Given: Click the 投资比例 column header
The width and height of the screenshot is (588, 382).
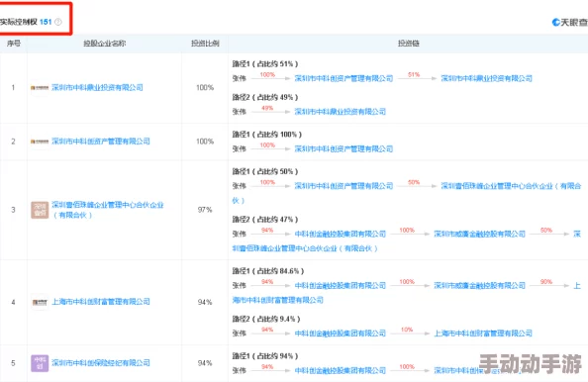Looking at the screenshot, I should (x=205, y=44).
